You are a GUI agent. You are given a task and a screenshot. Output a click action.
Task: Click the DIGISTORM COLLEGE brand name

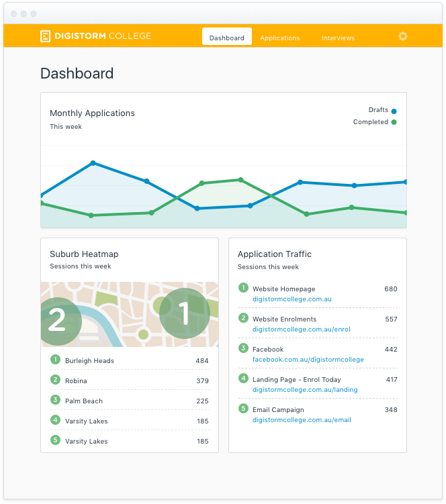pyautogui.click(x=103, y=36)
